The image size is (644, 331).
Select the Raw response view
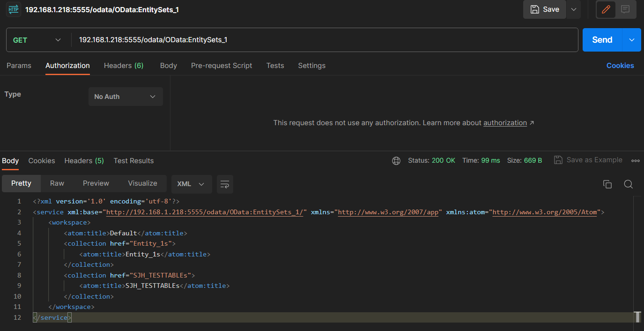pyautogui.click(x=57, y=183)
